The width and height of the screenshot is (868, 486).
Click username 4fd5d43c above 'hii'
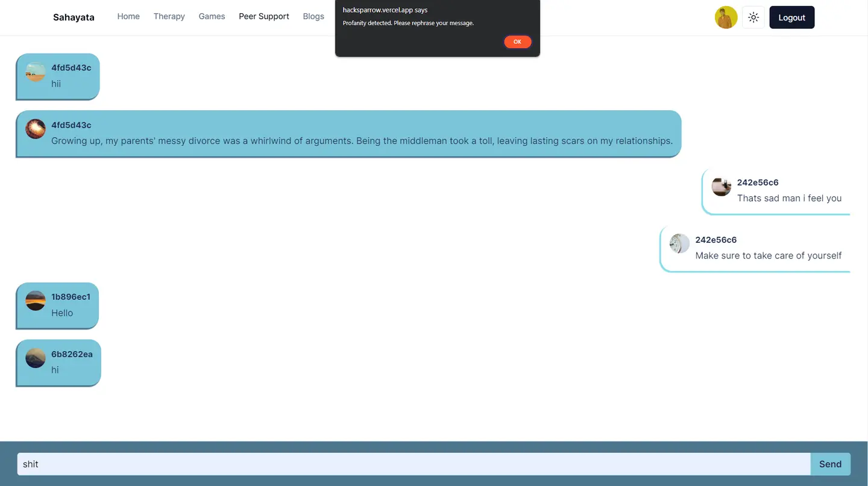pos(71,67)
